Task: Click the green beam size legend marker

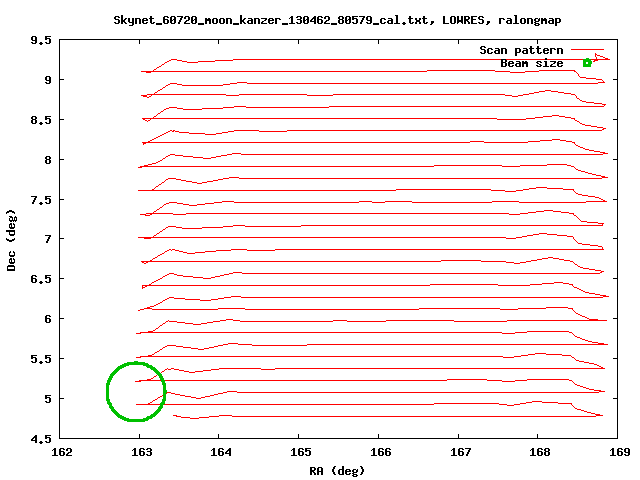Action: tap(587, 62)
